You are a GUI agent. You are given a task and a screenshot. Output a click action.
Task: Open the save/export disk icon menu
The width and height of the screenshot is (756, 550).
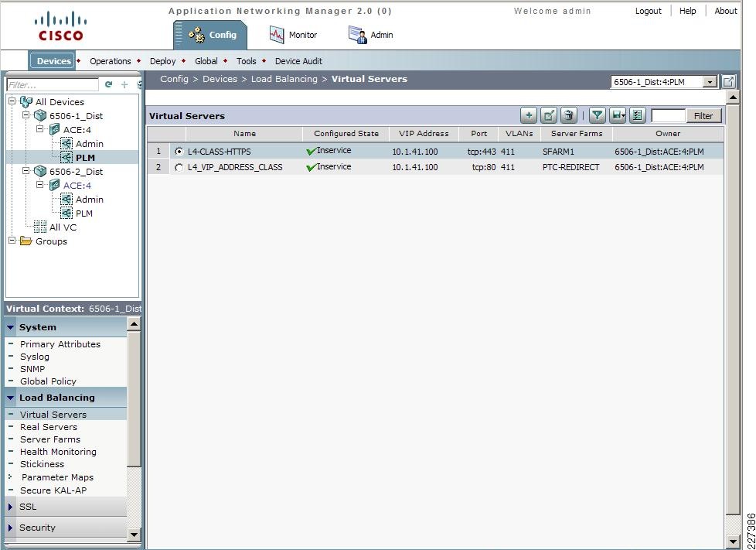tap(618, 115)
